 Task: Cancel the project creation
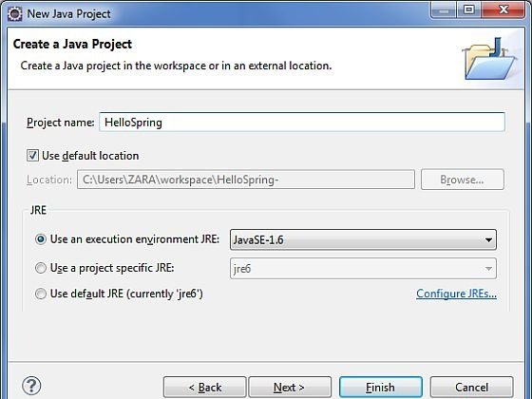click(471, 388)
